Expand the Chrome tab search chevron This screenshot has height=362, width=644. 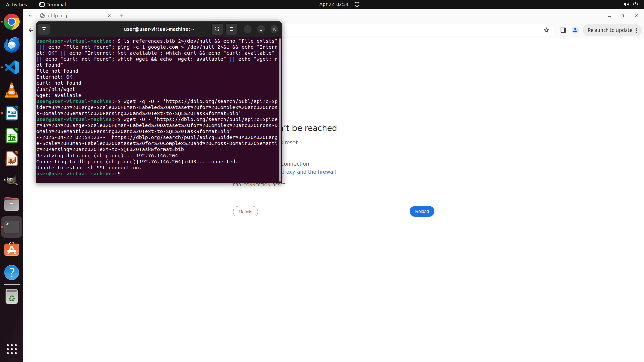click(x=30, y=16)
